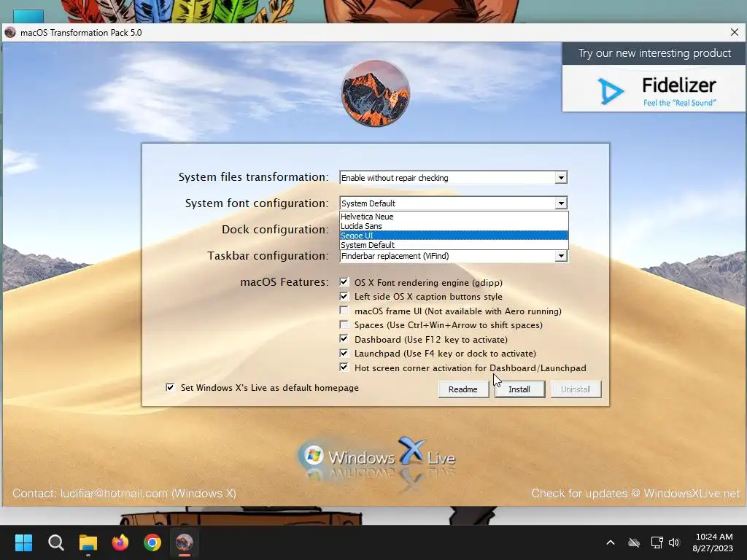Image resolution: width=747 pixels, height=560 pixels.
Task: Toggle Left side OS X caption buttons
Action: pyautogui.click(x=344, y=296)
